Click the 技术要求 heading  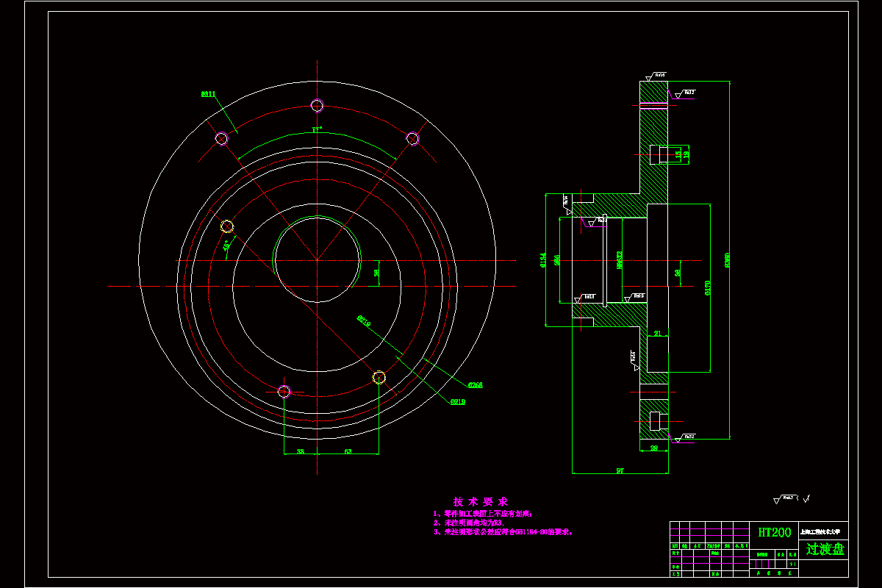480,501
